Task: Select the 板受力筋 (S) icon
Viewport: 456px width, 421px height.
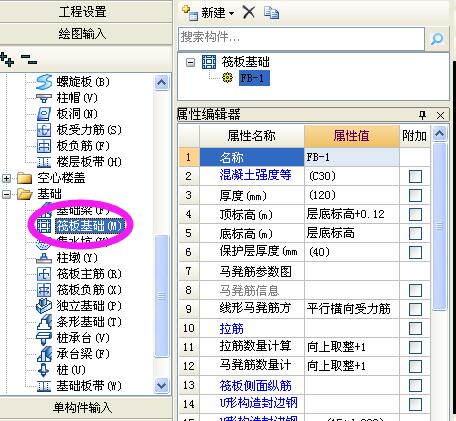Action: [x=44, y=130]
